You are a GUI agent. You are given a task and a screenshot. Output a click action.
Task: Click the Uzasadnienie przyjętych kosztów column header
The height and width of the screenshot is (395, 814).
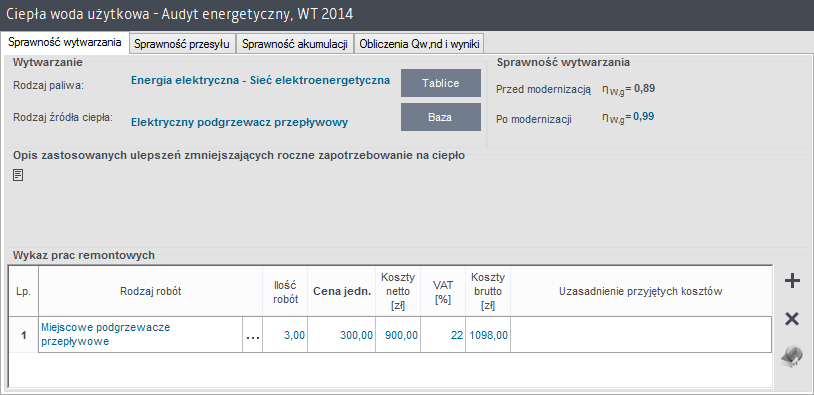[x=641, y=291]
